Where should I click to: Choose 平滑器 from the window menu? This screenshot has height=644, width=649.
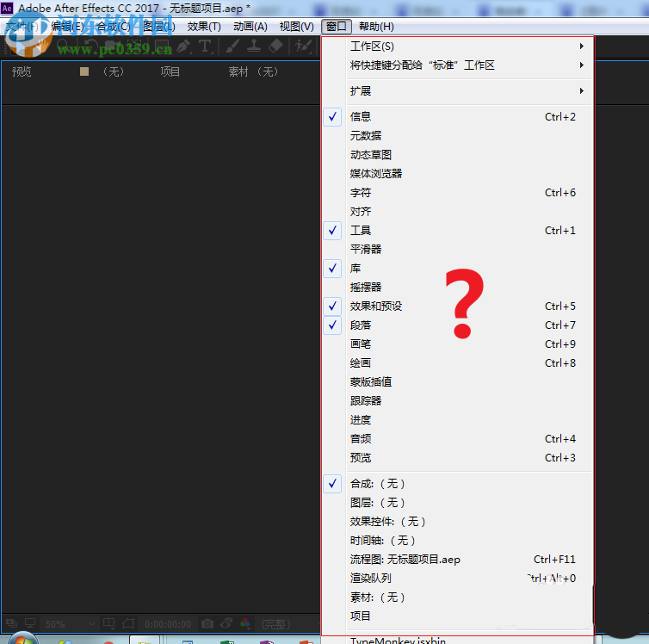point(458,249)
